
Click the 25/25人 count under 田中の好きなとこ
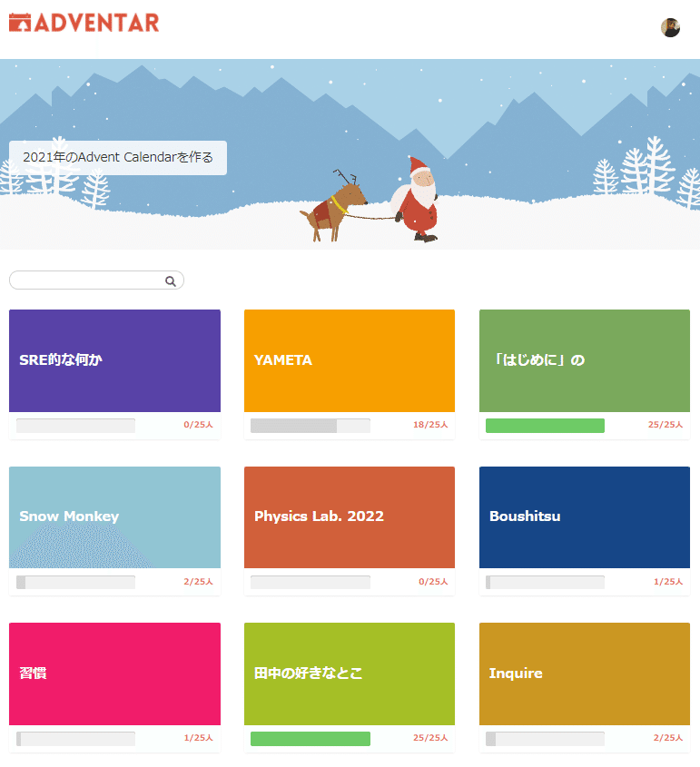pos(430,738)
